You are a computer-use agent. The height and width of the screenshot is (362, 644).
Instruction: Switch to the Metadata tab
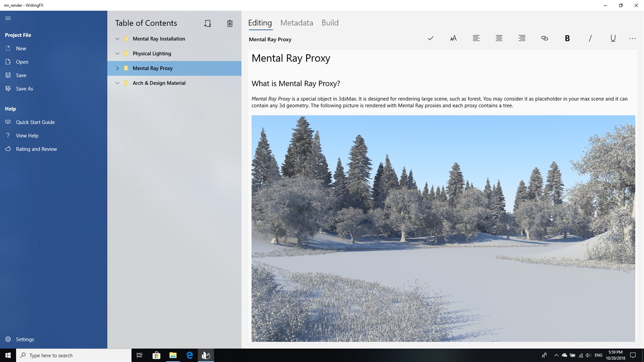(296, 23)
